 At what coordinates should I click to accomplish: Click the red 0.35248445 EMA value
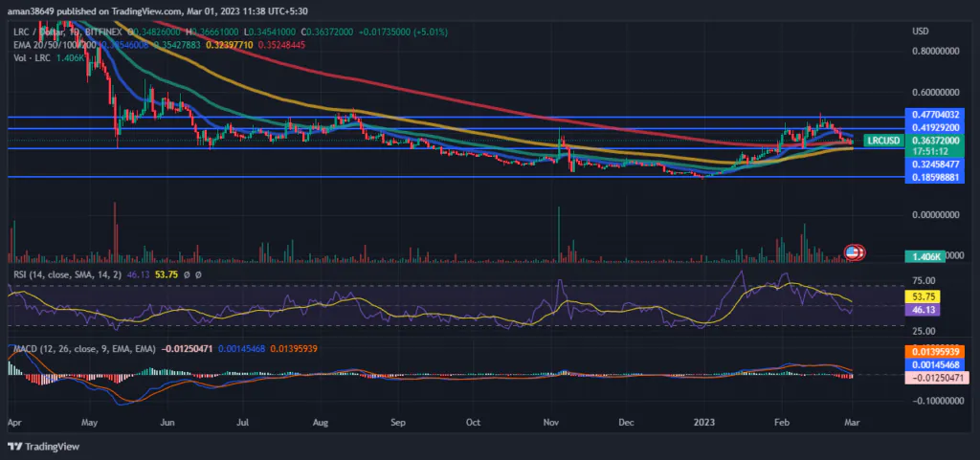[x=280, y=44]
